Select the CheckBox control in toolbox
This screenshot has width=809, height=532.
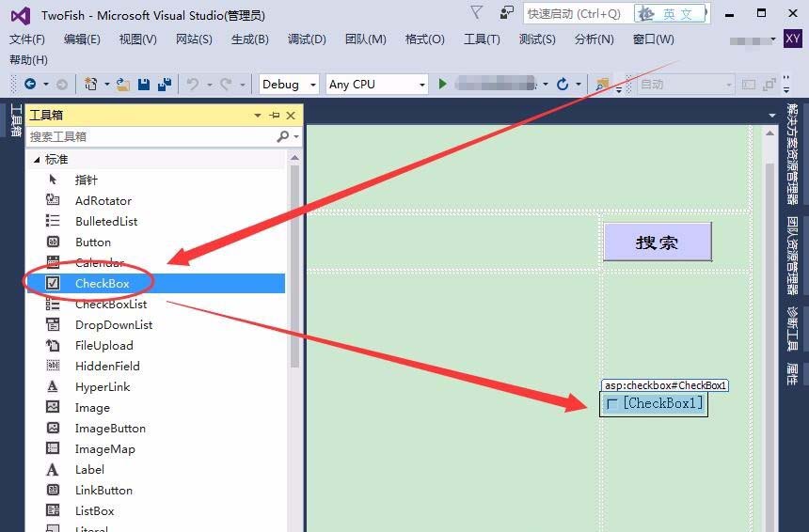(x=155, y=283)
